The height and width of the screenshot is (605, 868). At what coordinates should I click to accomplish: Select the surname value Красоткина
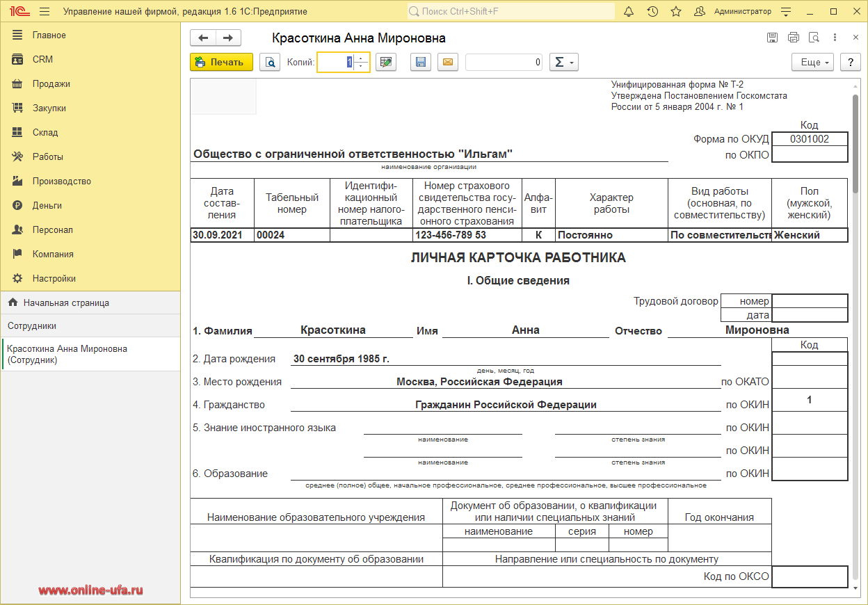click(x=333, y=330)
